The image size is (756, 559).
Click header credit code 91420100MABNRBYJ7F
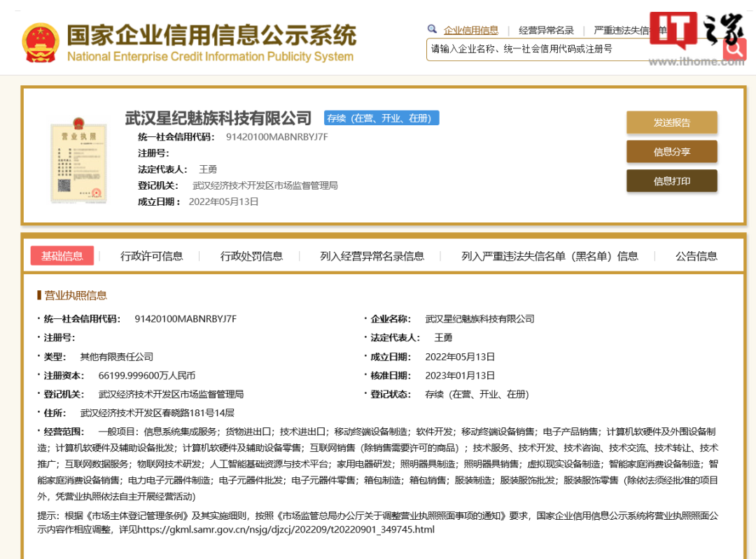(276, 137)
